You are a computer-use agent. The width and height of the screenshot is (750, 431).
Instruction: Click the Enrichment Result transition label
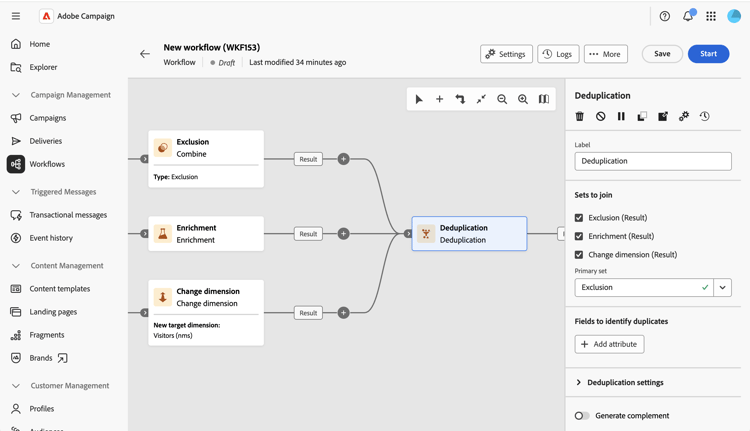click(308, 234)
